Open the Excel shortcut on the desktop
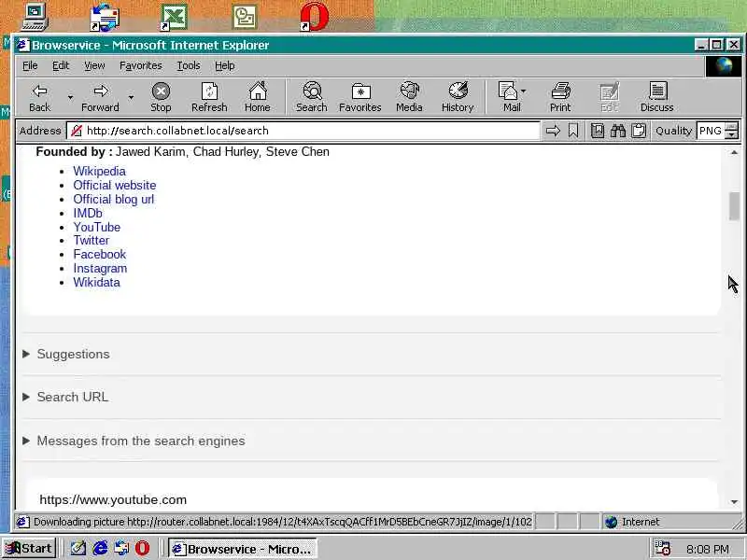The image size is (747, 560). pos(174,17)
